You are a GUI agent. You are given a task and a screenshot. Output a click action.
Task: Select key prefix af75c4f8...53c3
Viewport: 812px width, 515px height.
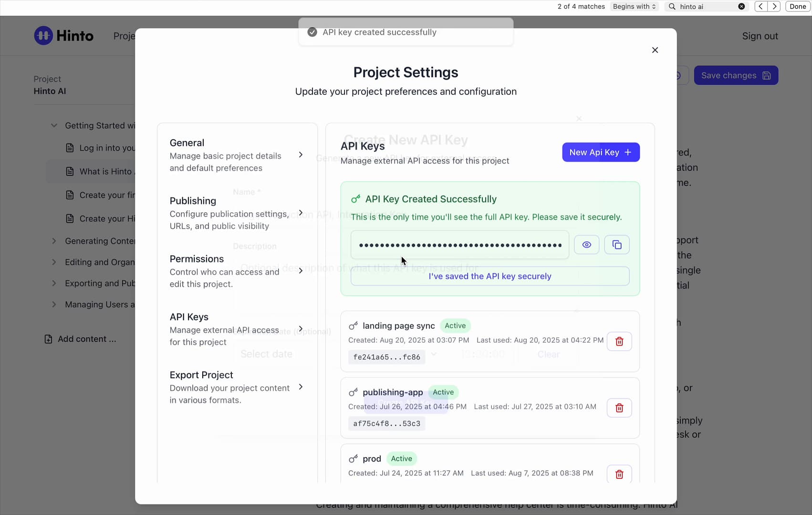[x=386, y=423]
